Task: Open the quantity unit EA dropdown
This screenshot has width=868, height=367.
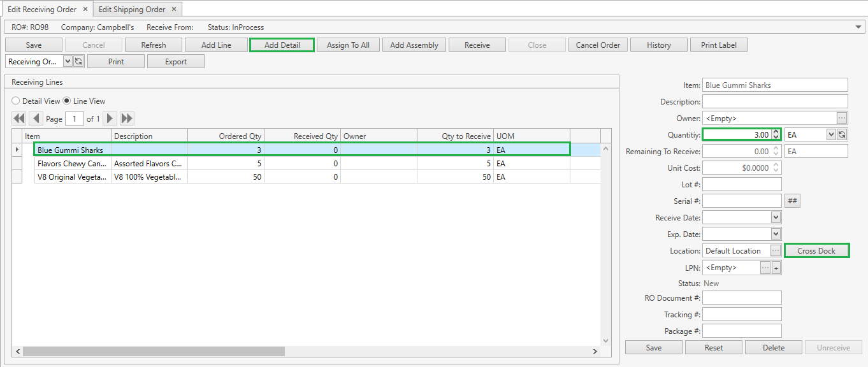Action: pos(830,134)
